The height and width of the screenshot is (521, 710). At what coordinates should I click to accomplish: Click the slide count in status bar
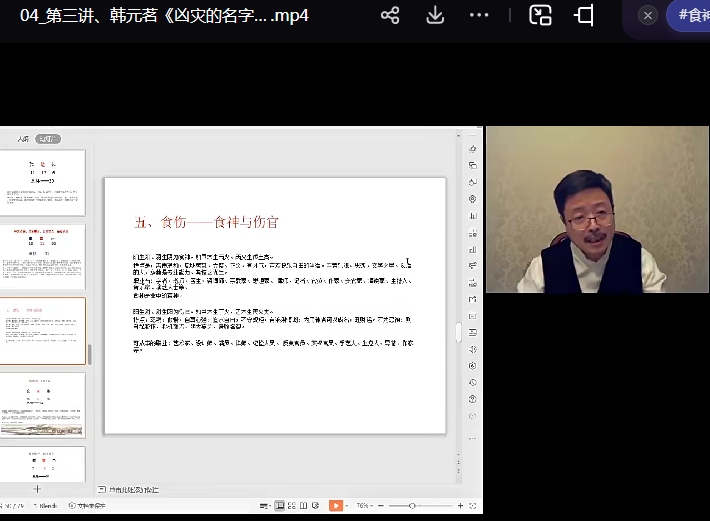coord(14,506)
